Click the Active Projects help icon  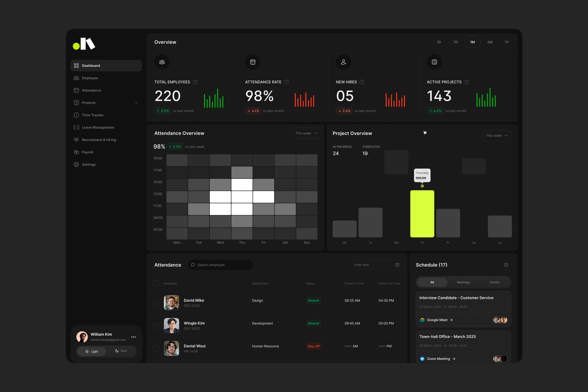(x=466, y=82)
